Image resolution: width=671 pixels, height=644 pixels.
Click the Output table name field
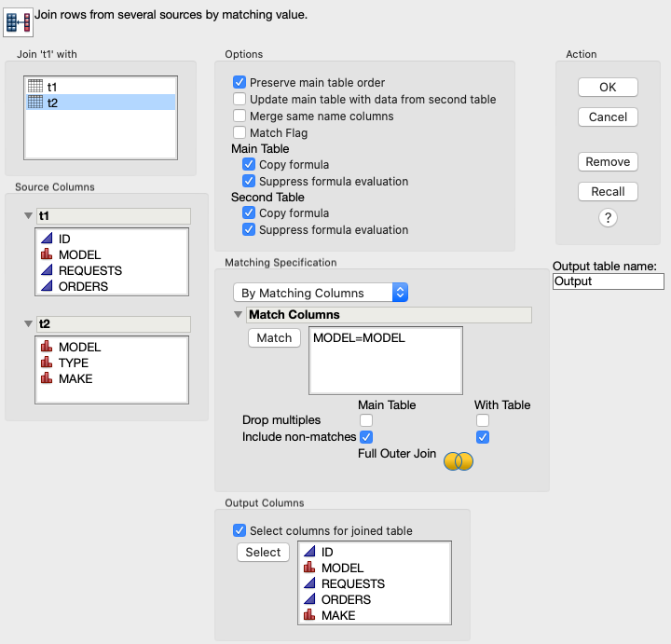tap(608, 281)
